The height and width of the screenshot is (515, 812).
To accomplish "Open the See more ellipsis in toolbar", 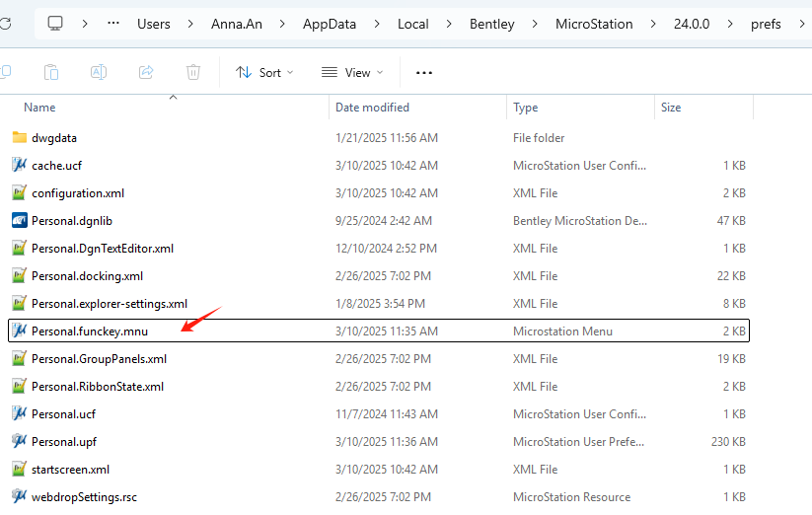I will click(424, 73).
